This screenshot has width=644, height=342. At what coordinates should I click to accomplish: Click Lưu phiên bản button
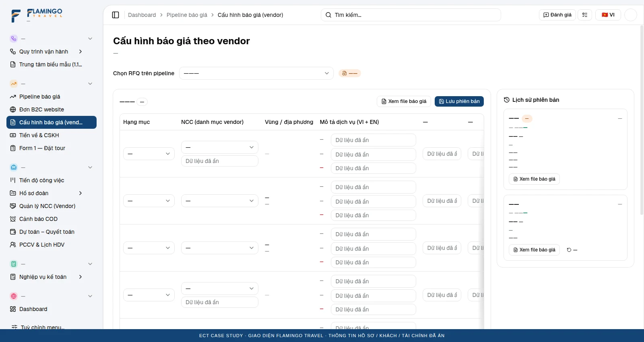coord(459,101)
